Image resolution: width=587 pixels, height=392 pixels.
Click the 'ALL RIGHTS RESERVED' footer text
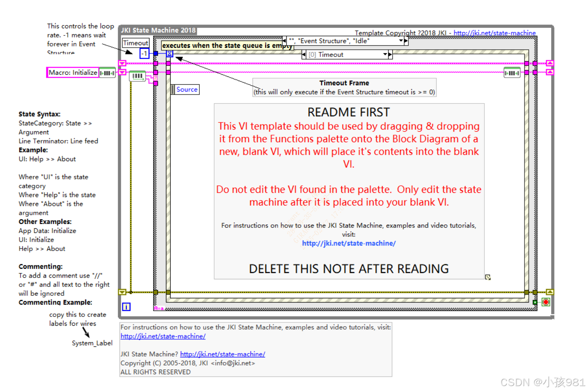[155, 372]
